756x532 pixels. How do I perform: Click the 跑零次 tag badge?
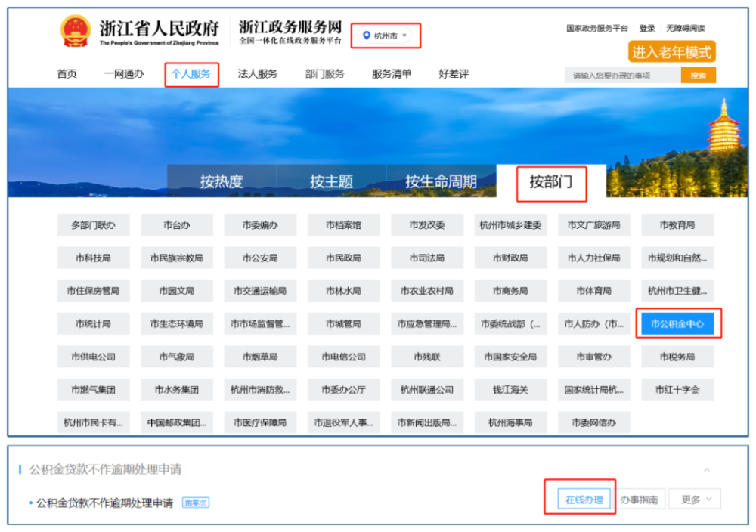pos(196,503)
